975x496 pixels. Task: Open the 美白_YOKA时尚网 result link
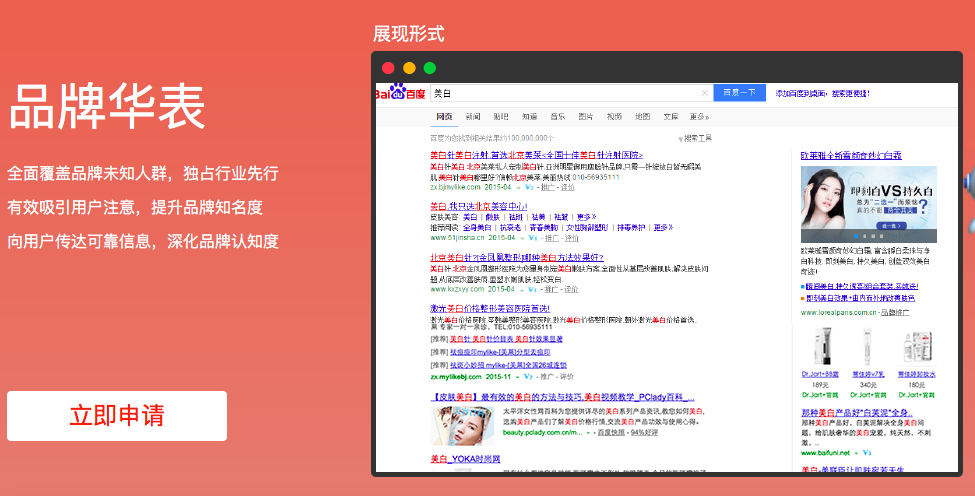coord(465,459)
